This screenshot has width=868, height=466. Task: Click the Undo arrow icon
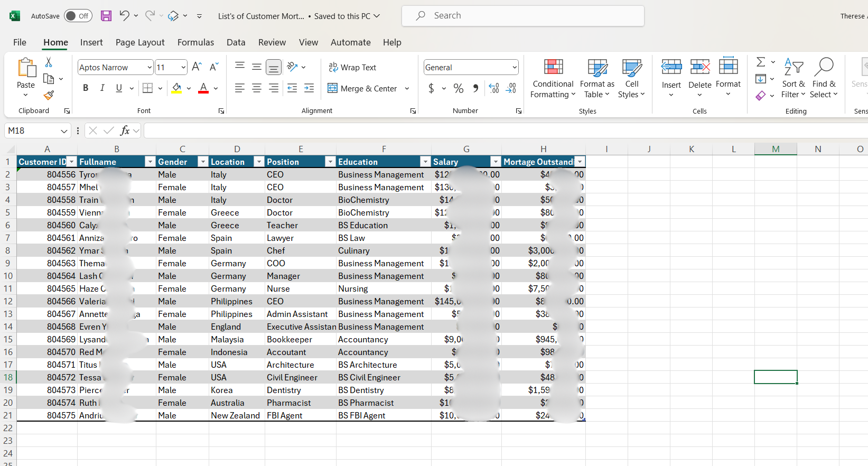pos(124,16)
